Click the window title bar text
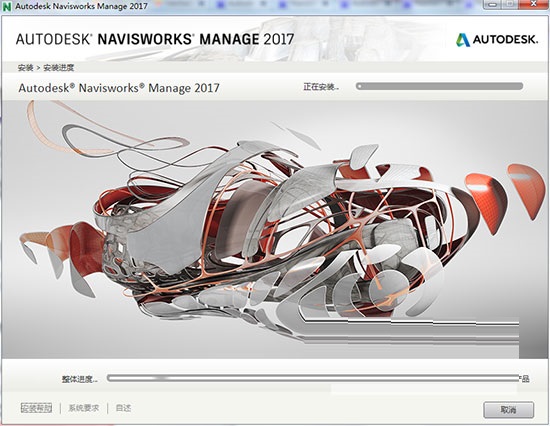 click(x=81, y=6)
